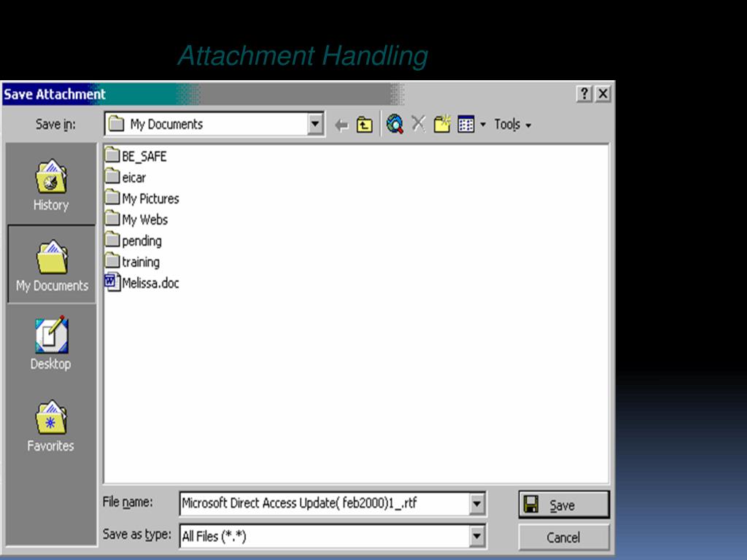Viewport: 747px width, 560px height.
Task: Click the My Webs folder icon
Action: (x=112, y=217)
